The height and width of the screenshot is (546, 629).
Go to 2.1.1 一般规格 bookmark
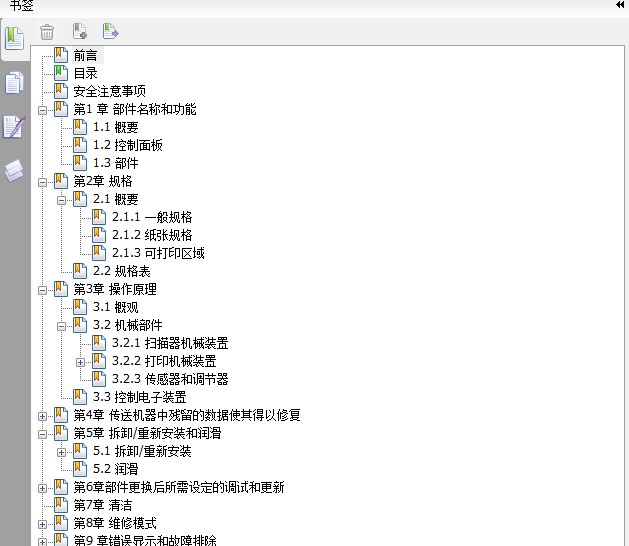[x=152, y=217]
